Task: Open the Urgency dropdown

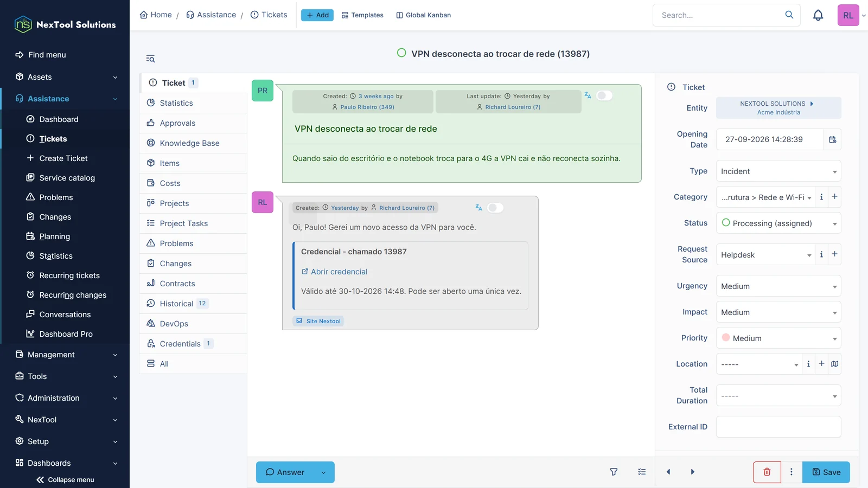Action: (x=778, y=286)
